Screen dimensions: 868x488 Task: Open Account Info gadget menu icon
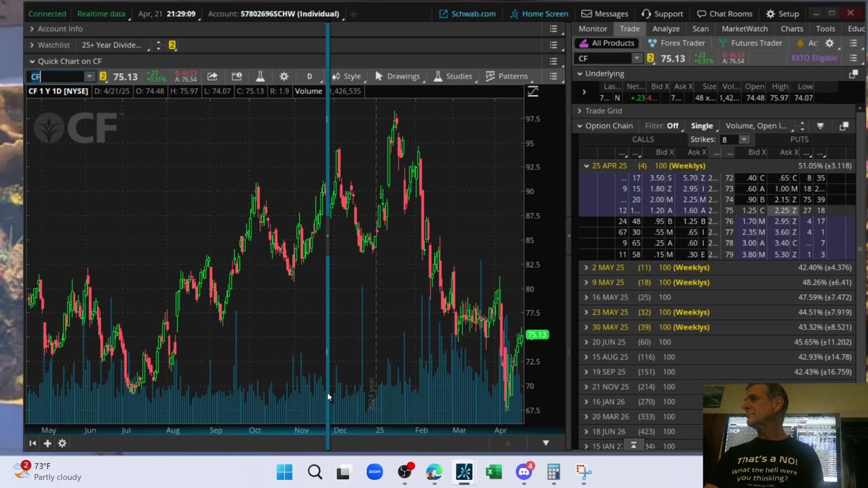[x=553, y=28]
